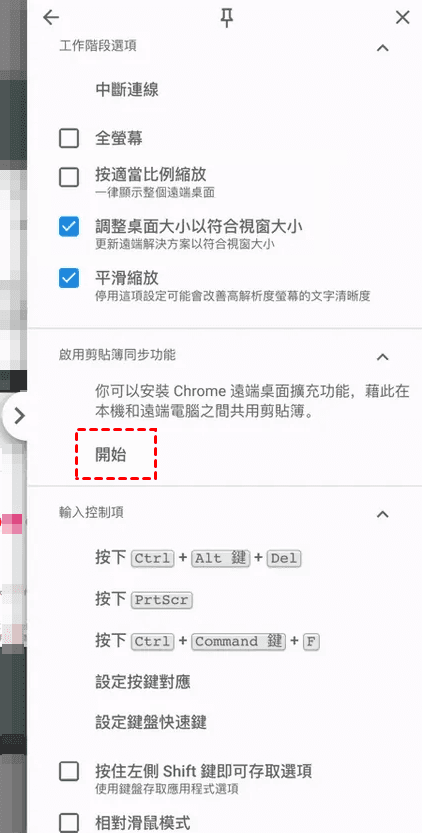Click the 按下 PrtScr option
This screenshot has width=422, height=833.
(144, 600)
